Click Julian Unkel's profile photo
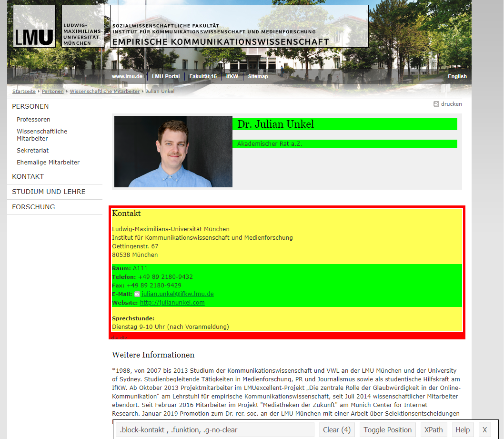The width and height of the screenshot is (504, 439). 173,152
